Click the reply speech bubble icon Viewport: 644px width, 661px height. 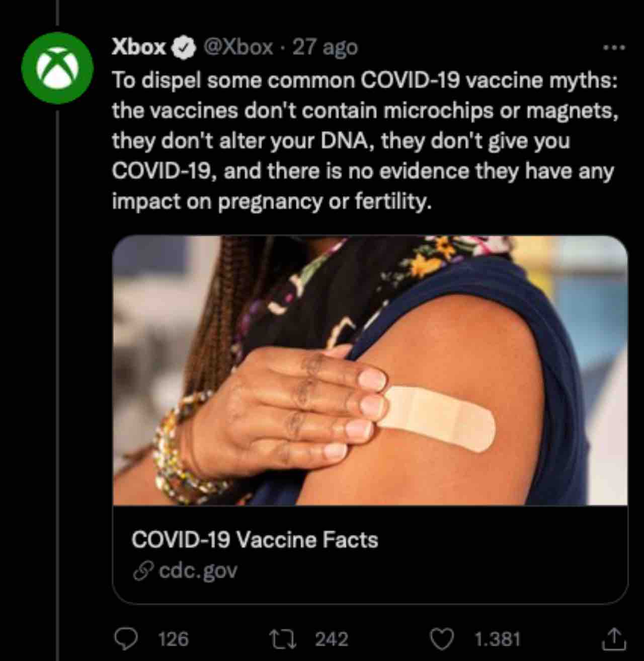126,639
